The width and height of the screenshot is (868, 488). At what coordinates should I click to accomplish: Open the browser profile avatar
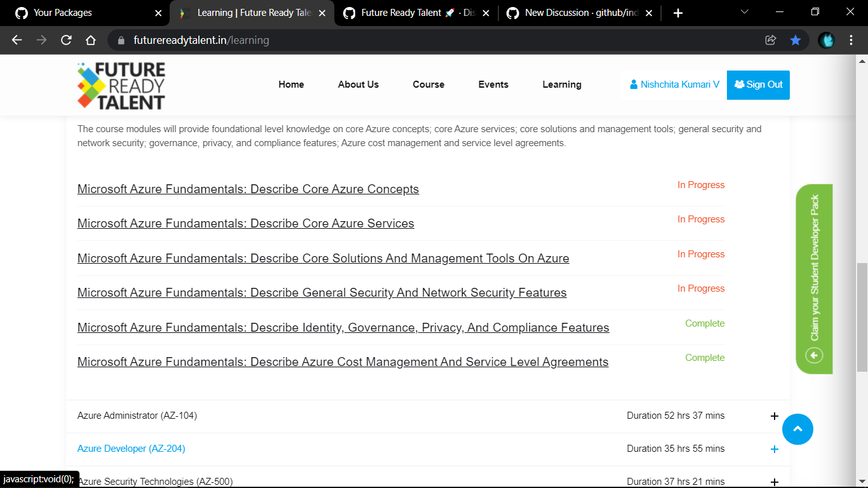click(826, 40)
